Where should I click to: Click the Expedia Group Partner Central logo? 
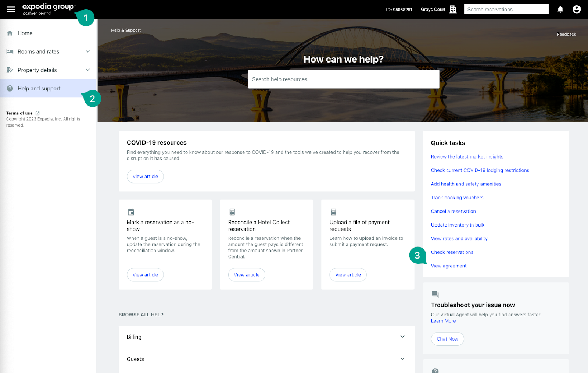(x=48, y=9)
